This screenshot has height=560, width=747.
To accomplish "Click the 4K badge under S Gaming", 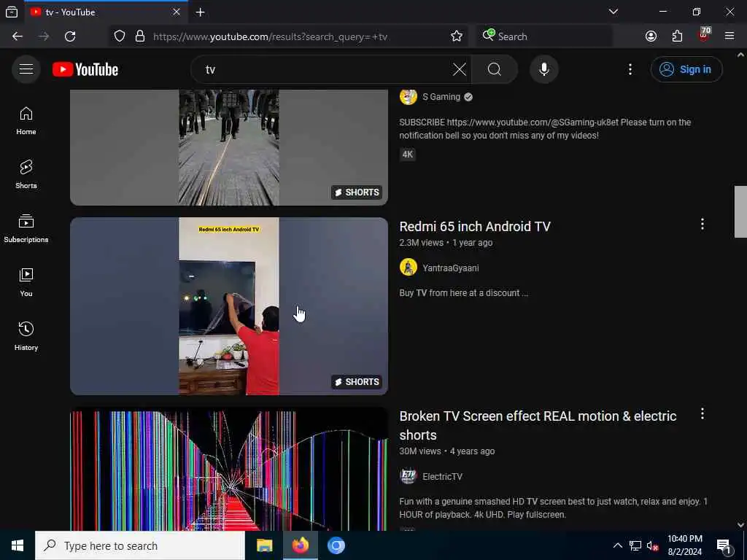I will tap(408, 155).
